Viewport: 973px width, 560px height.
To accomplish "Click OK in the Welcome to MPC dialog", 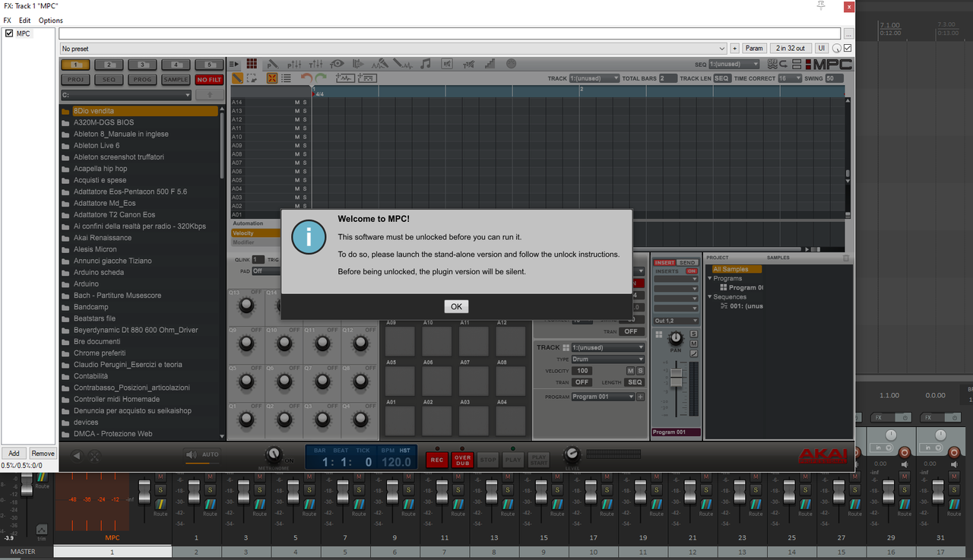I will tap(456, 307).
